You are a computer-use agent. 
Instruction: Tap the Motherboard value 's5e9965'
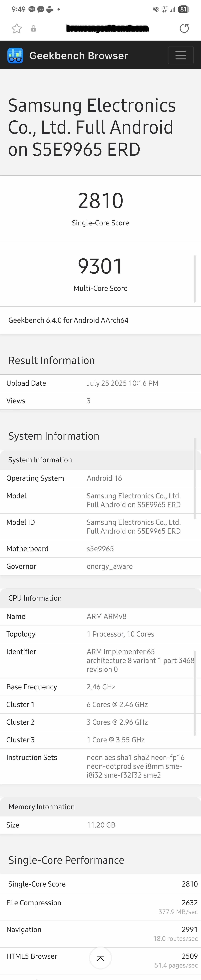(x=100, y=549)
